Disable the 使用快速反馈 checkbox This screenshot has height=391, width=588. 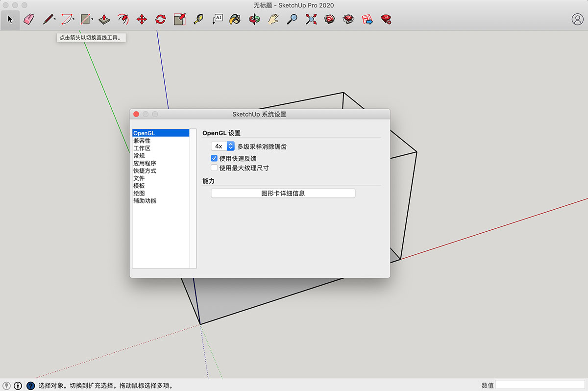point(214,158)
